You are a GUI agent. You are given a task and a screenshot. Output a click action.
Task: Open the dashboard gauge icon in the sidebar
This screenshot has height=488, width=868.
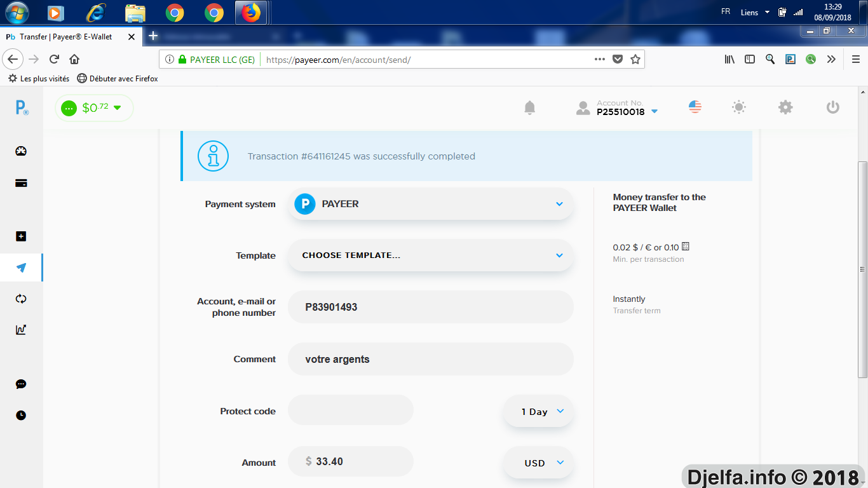pyautogui.click(x=21, y=151)
